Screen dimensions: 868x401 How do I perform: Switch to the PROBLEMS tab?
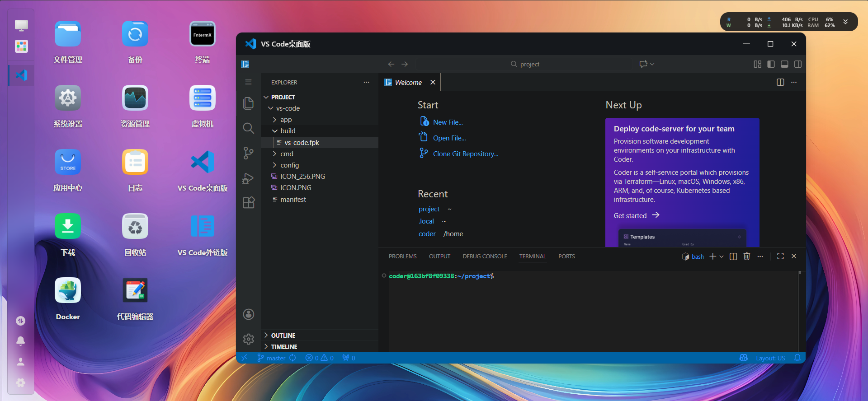(402, 256)
